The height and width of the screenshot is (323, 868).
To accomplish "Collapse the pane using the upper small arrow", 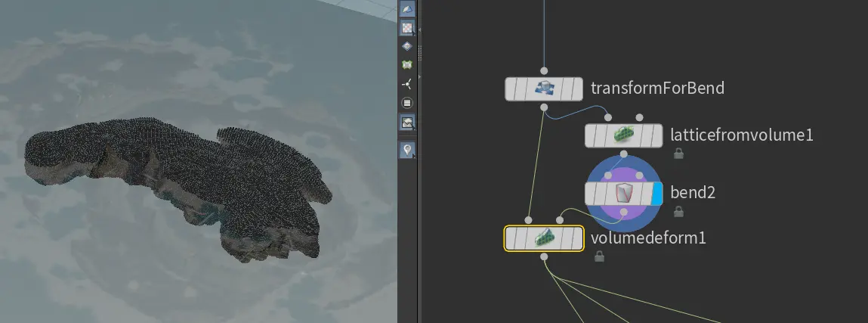I will [419, 30].
